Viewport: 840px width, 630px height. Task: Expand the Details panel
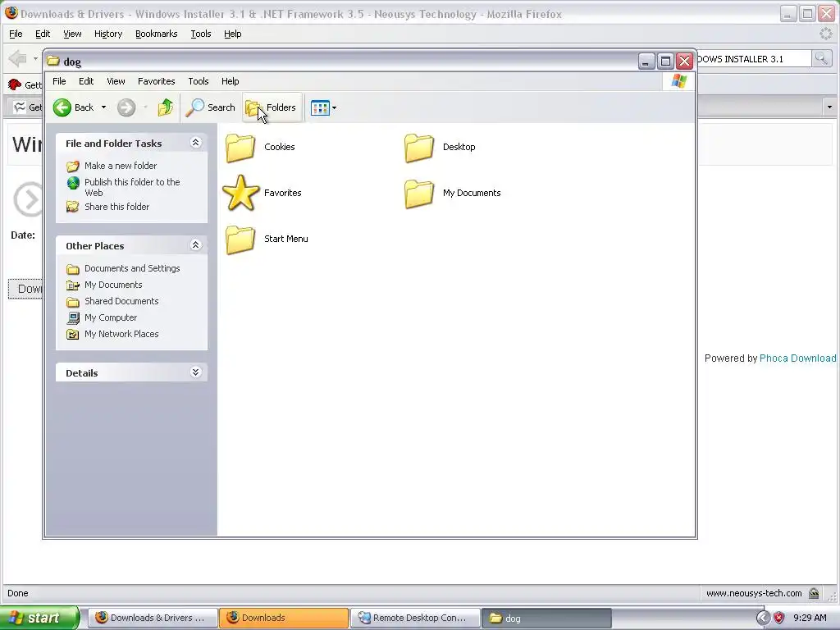(195, 372)
